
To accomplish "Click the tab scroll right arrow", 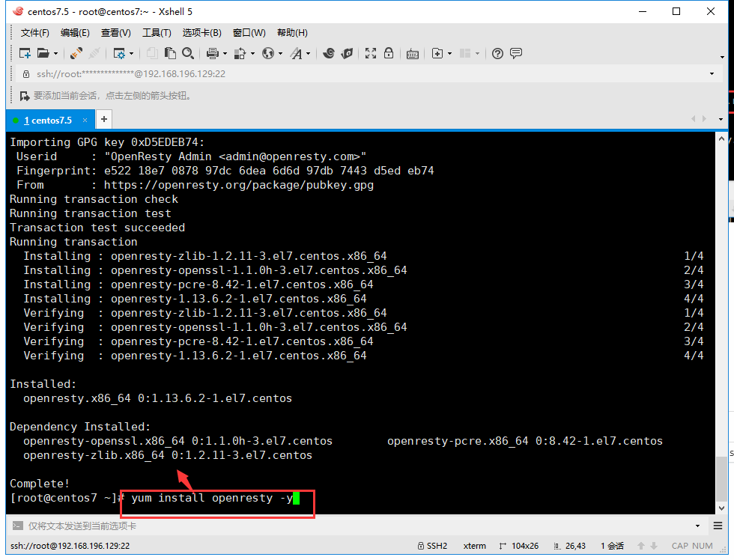I will coord(705,119).
